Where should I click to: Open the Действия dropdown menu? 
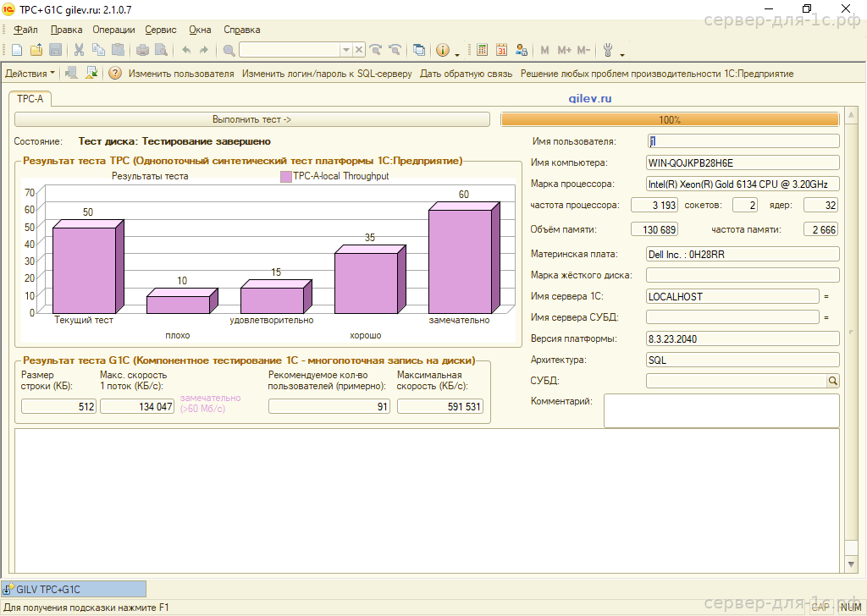tap(30, 74)
